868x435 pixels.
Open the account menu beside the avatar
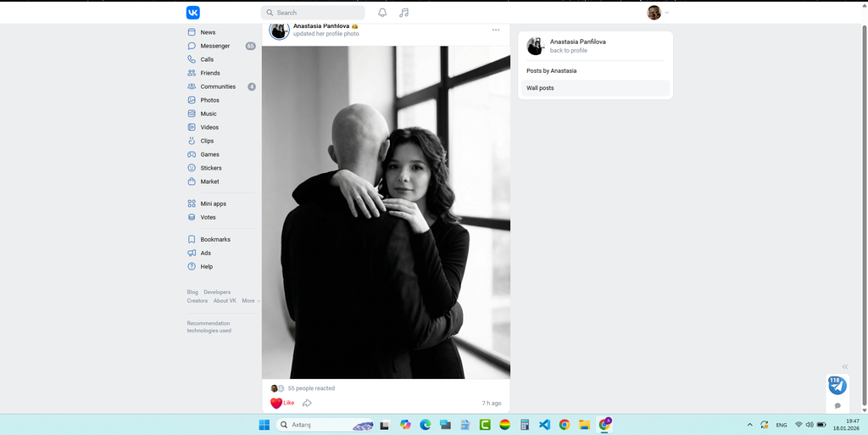666,13
